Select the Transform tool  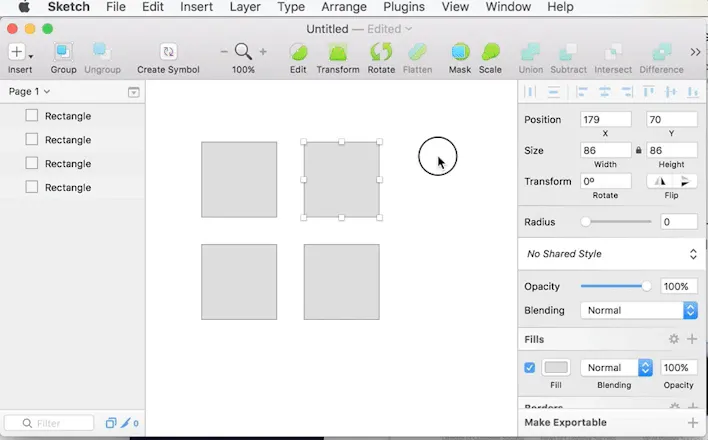click(338, 52)
